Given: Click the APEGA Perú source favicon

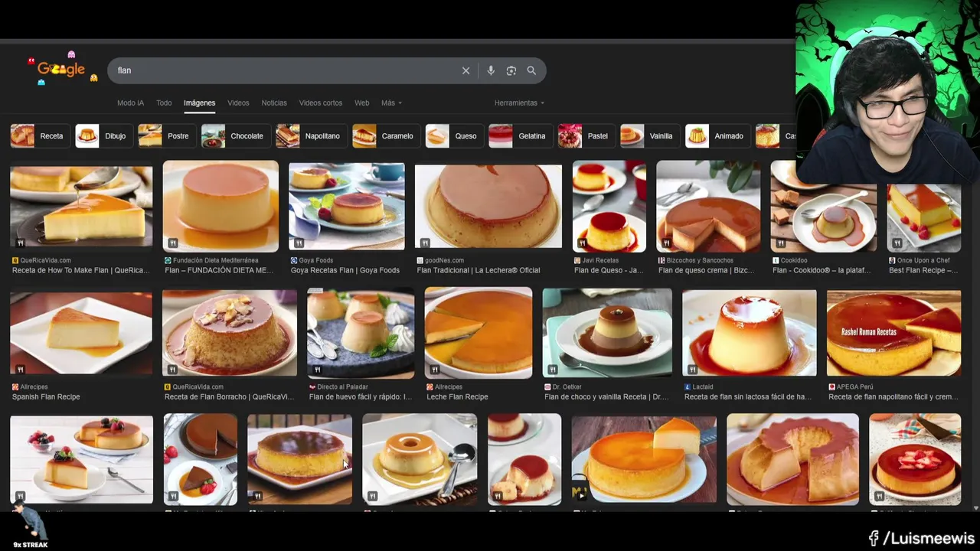Looking at the screenshot, I should click(x=832, y=387).
